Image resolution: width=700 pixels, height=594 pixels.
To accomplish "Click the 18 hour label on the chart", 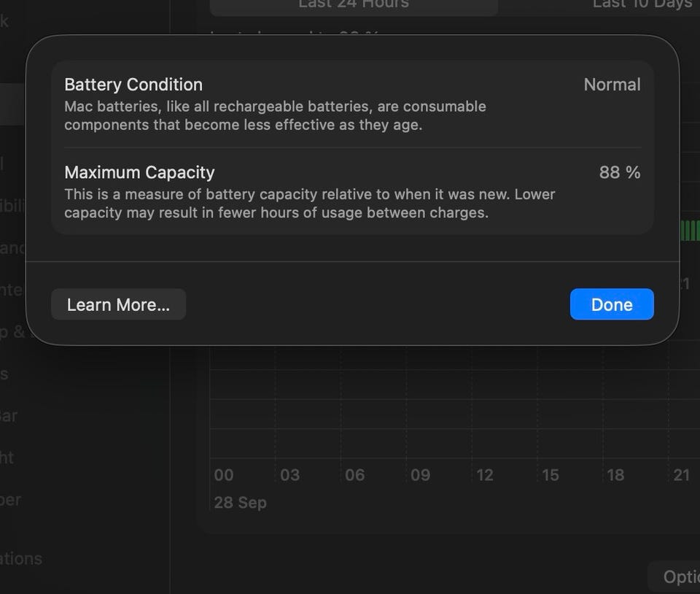I will pos(615,475).
